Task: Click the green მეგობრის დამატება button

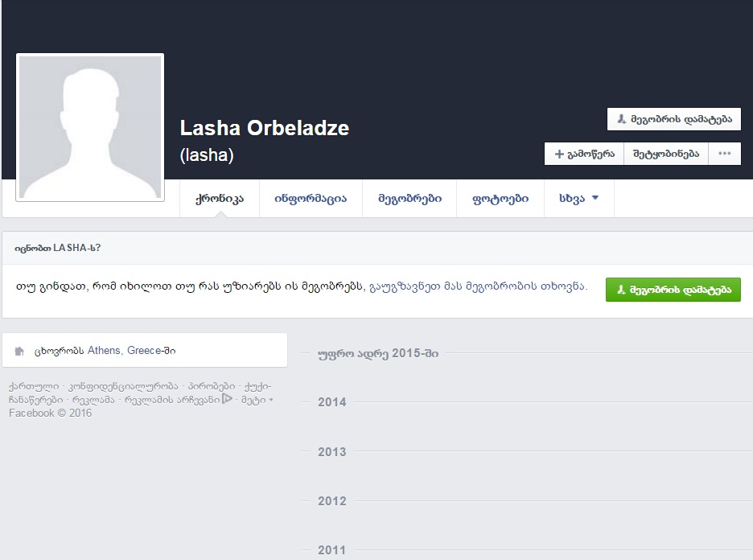Action: coord(673,290)
